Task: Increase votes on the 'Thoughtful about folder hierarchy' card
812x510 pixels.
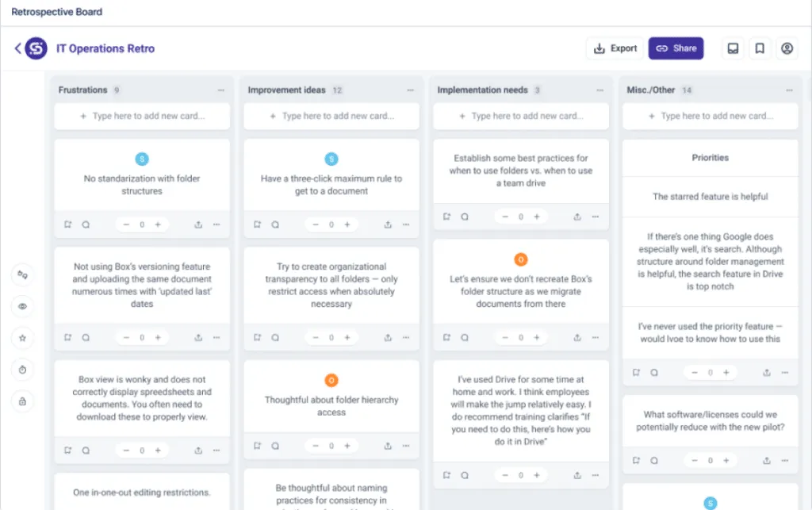Action: pyautogui.click(x=347, y=446)
